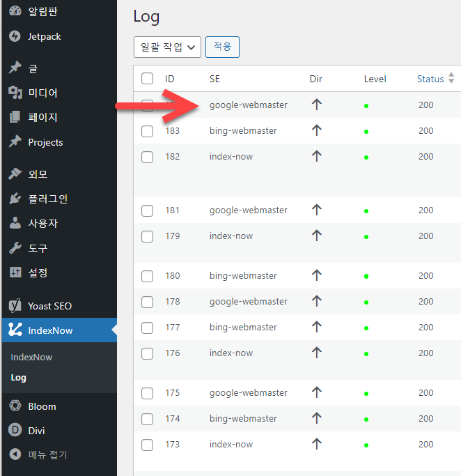Click the ID column header
This screenshot has height=476, width=461.
click(169, 79)
